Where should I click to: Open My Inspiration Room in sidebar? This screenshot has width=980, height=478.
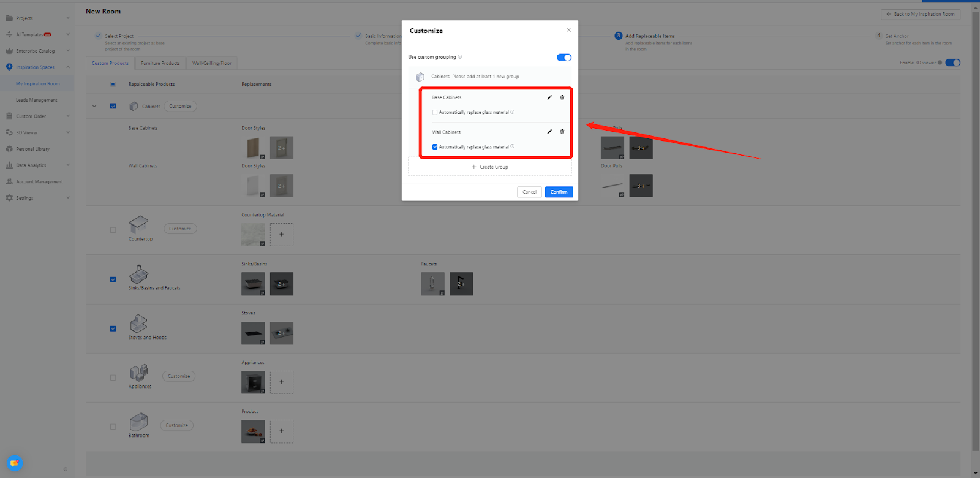(38, 84)
